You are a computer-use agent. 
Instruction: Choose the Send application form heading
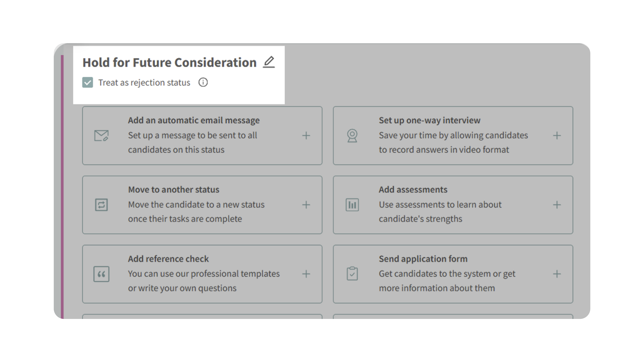point(423,259)
